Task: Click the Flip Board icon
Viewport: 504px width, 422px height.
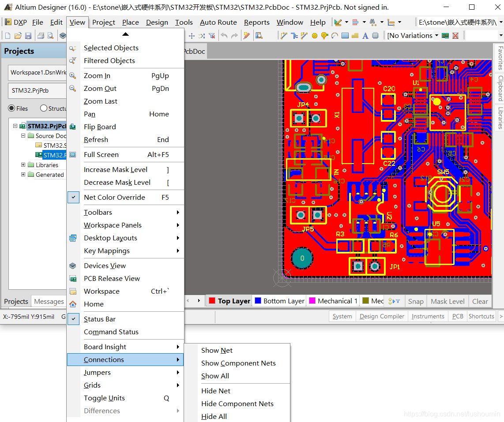Action: point(73,127)
